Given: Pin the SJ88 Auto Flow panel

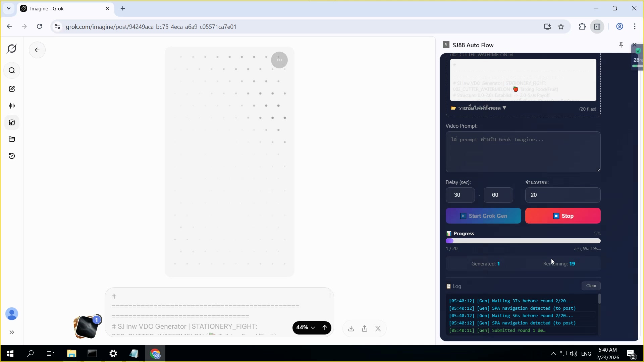Looking at the screenshot, I should point(621,45).
